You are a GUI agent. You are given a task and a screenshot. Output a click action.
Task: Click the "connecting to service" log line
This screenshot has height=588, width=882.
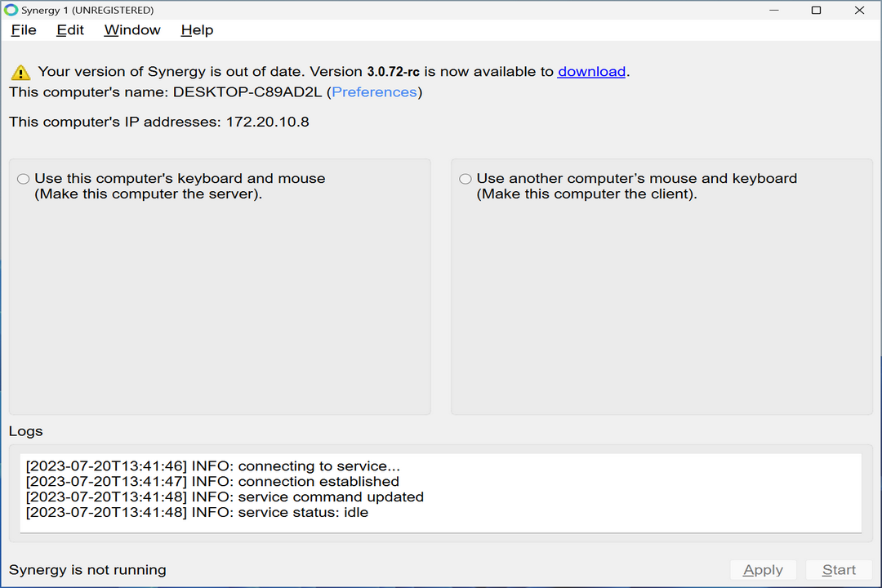(x=212, y=466)
